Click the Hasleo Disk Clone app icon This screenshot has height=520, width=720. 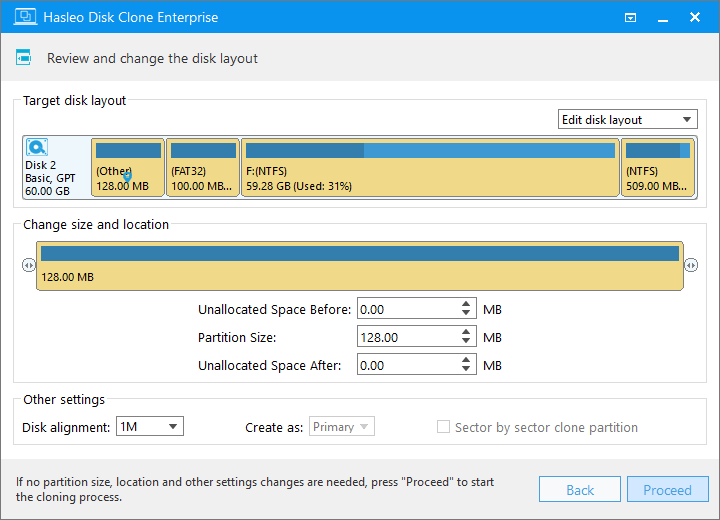(x=25, y=17)
